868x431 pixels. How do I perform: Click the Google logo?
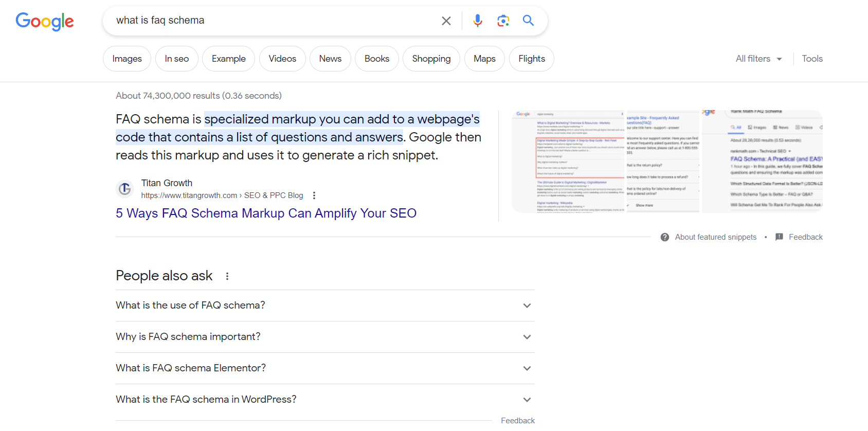point(45,22)
